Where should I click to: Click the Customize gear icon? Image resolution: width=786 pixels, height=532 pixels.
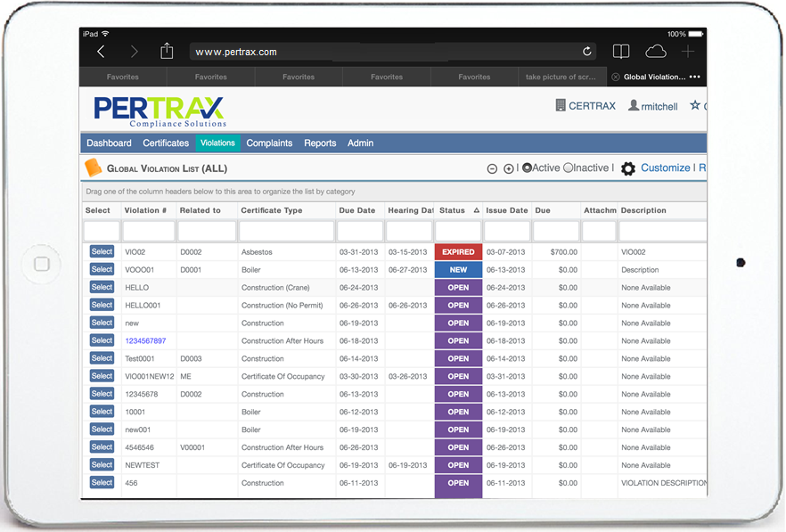(628, 168)
